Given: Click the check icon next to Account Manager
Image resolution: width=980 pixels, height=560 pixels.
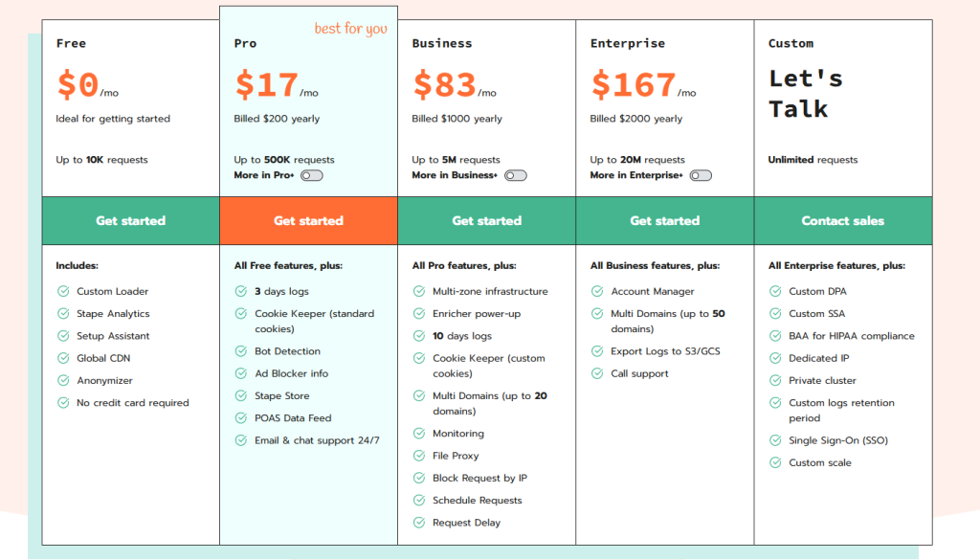Looking at the screenshot, I should coord(597,291).
